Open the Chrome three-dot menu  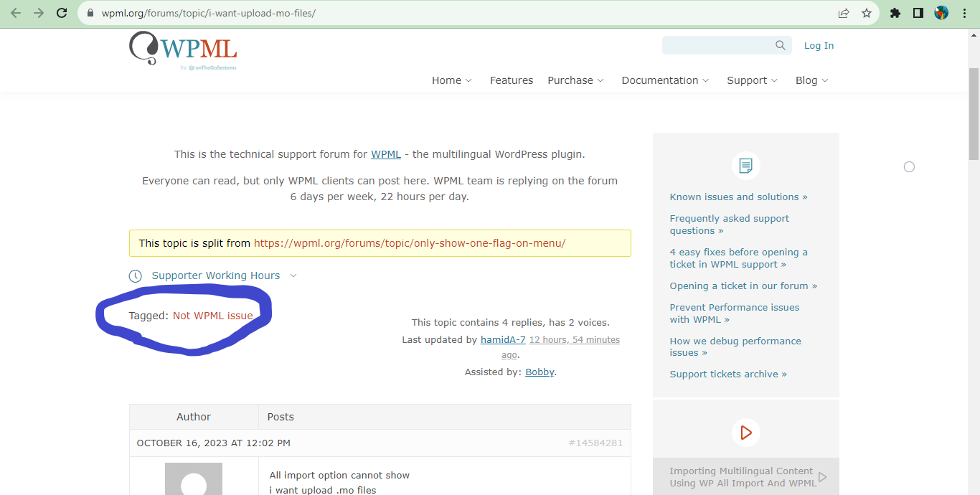(964, 13)
